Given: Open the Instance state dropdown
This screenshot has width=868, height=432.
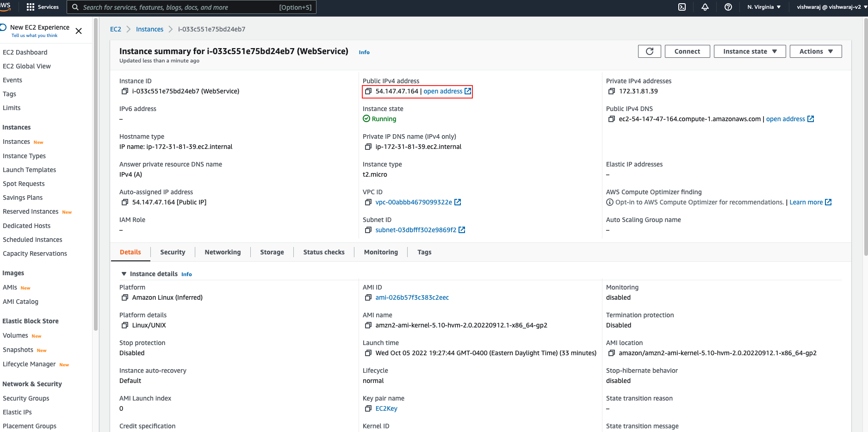Looking at the screenshot, I should (x=749, y=51).
